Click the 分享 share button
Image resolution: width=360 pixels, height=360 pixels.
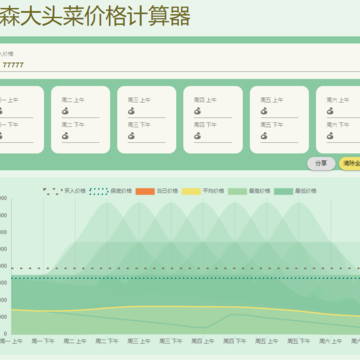(321, 164)
